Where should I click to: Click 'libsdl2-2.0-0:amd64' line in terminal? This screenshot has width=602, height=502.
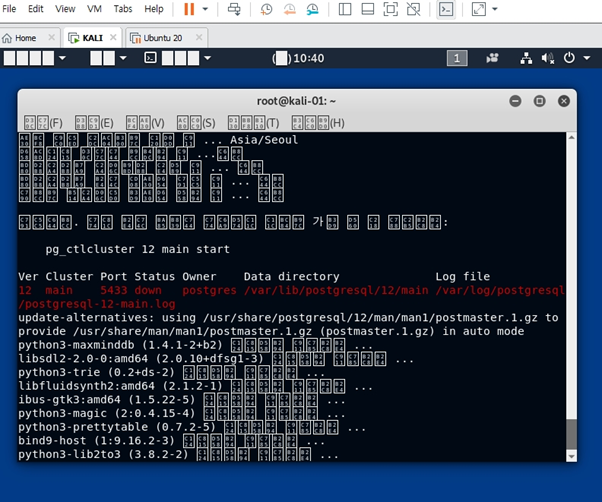coord(216,359)
